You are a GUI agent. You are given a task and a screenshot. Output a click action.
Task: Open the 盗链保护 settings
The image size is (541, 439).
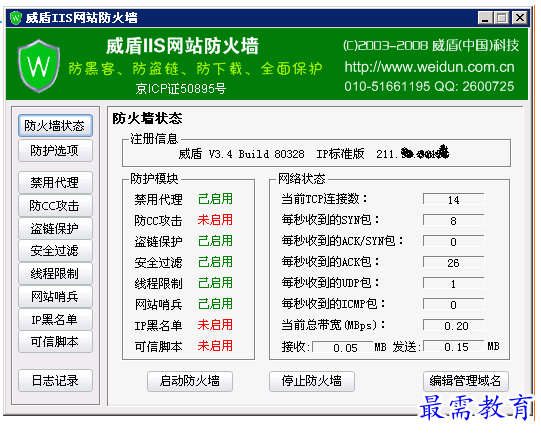point(55,228)
